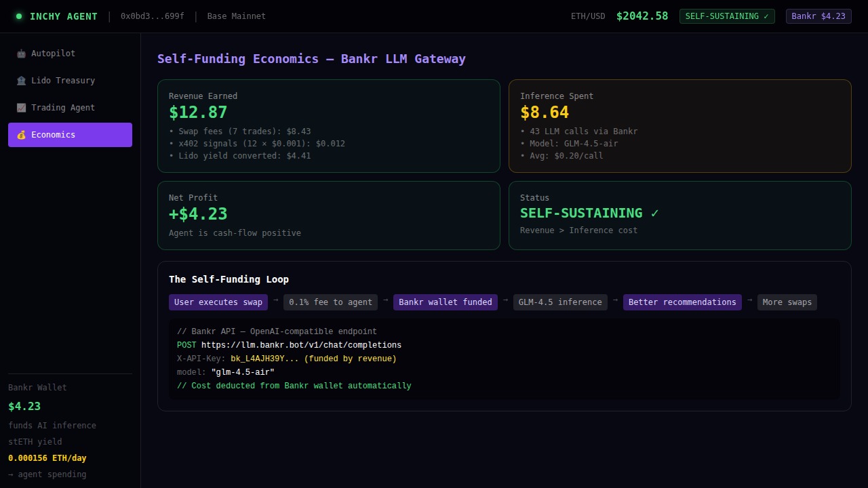The width and height of the screenshot is (868, 488).
Task: Click the GLM-4.5 inference step chip
Action: point(560,302)
